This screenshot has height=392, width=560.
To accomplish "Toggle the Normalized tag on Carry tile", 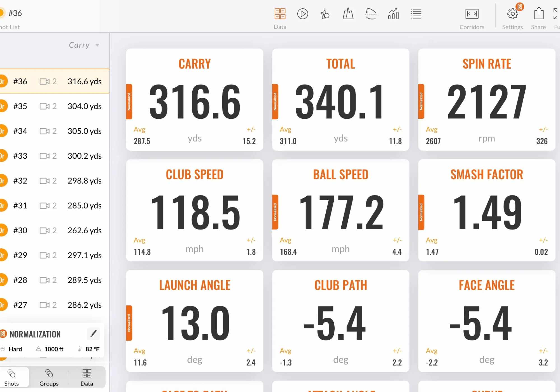I will [129, 101].
